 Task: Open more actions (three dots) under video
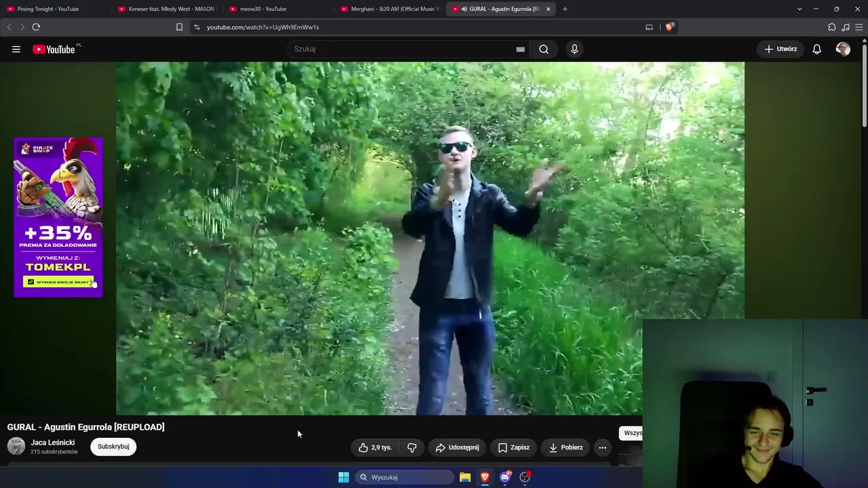pos(602,447)
